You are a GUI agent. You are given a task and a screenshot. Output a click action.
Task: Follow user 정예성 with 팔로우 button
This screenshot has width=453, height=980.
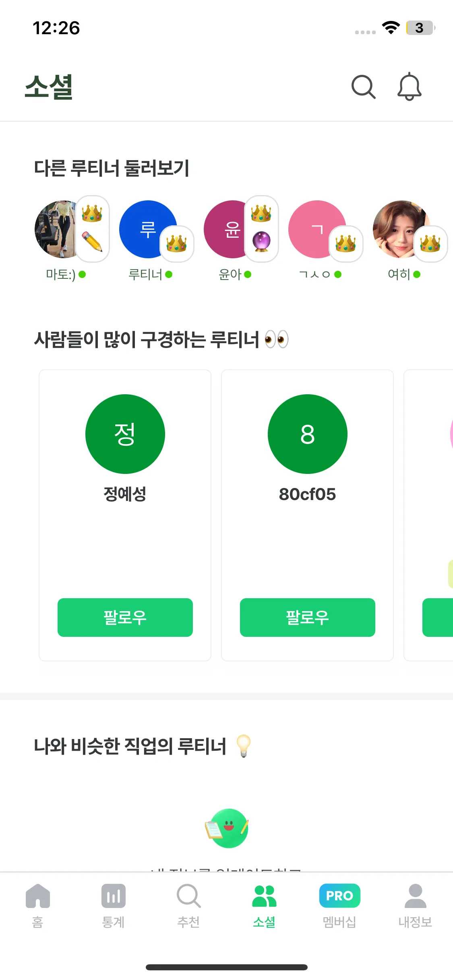tap(125, 617)
